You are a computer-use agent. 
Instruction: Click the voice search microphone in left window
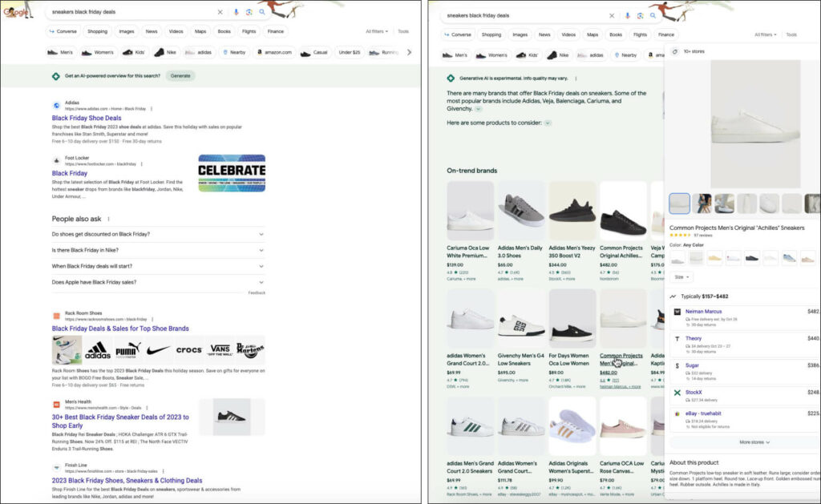point(235,12)
